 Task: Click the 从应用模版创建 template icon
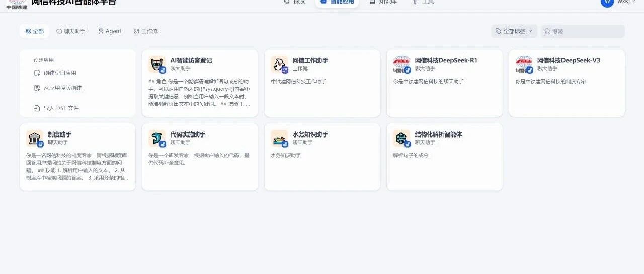(37, 88)
